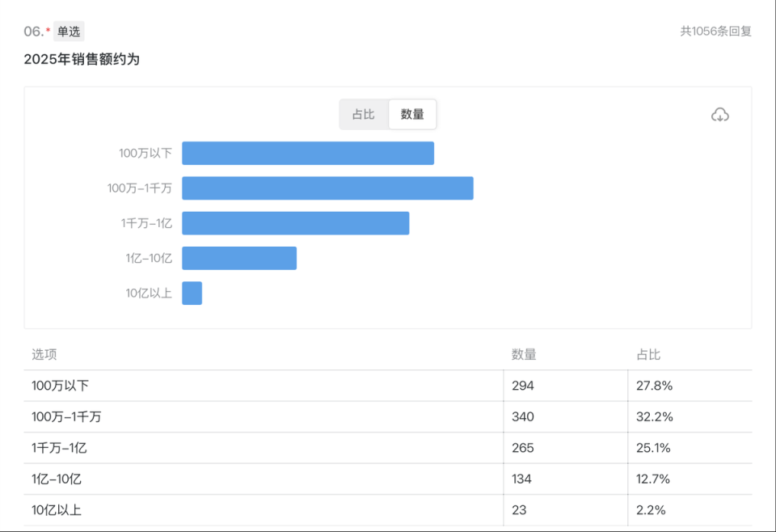This screenshot has height=532, width=776.
Task: Select the 数量 toggle option
Action: (x=412, y=115)
